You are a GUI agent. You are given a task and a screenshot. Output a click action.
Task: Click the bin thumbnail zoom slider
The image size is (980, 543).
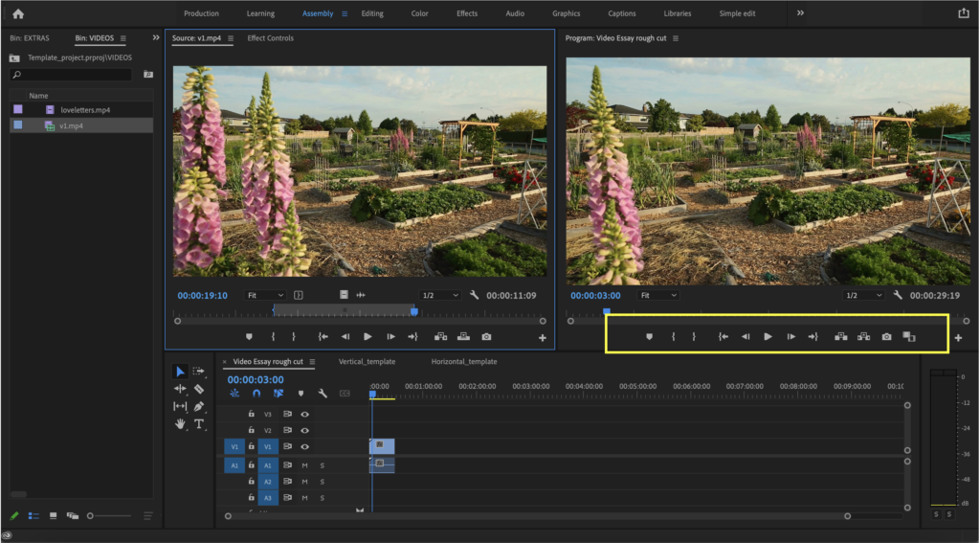coord(91,516)
